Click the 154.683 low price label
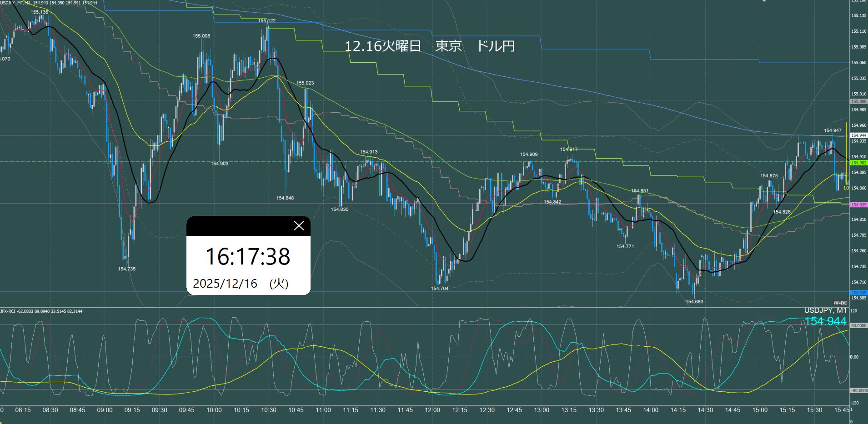 pyautogui.click(x=694, y=302)
